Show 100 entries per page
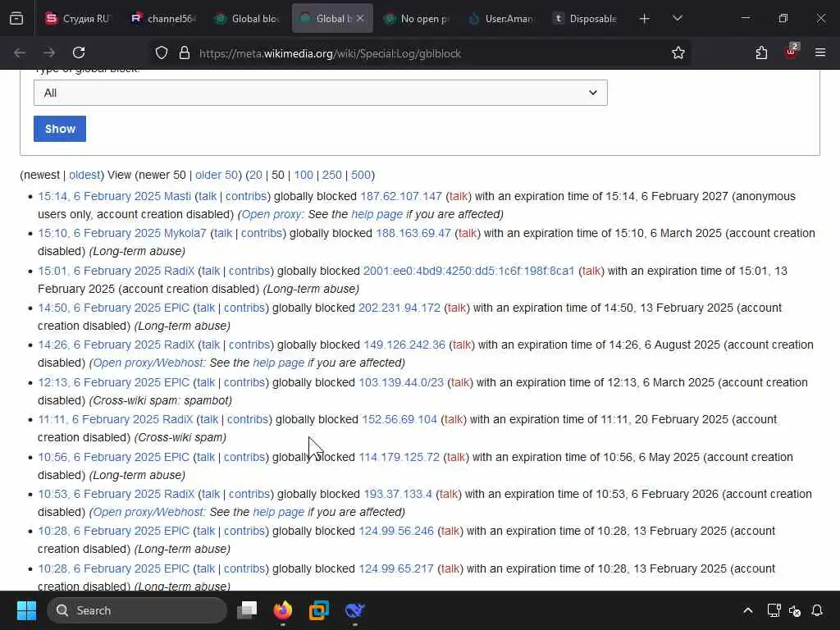Image resolution: width=840 pixels, height=630 pixels. tap(304, 176)
